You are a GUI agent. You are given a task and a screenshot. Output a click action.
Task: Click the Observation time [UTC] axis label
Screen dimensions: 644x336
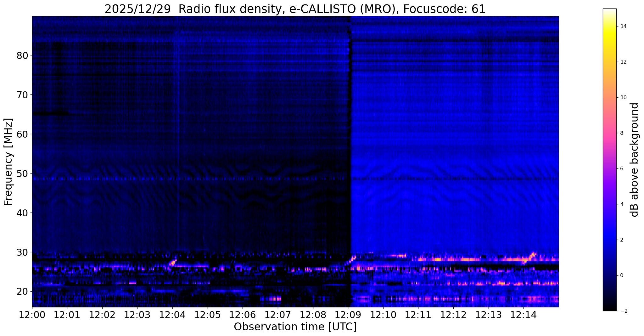(x=295, y=327)
